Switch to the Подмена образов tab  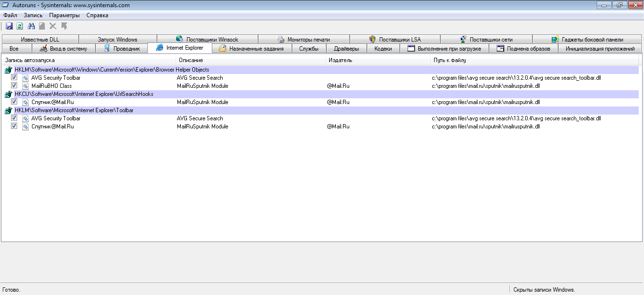tap(523, 49)
